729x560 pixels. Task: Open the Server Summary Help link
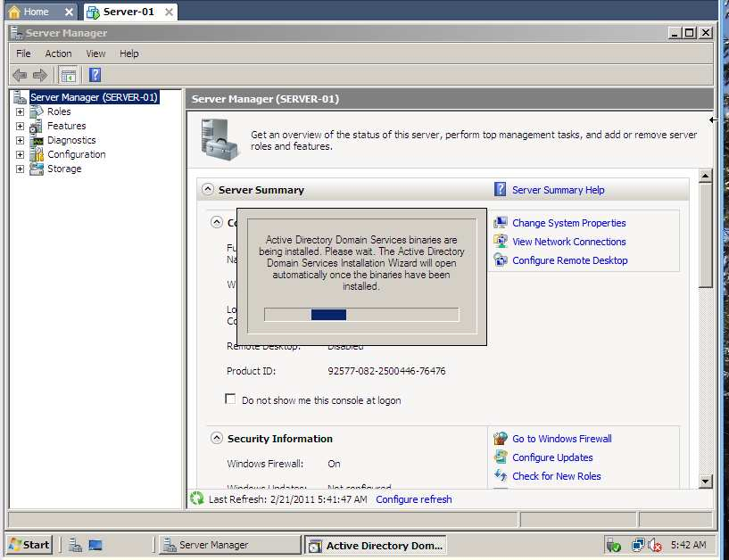[558, 190]
